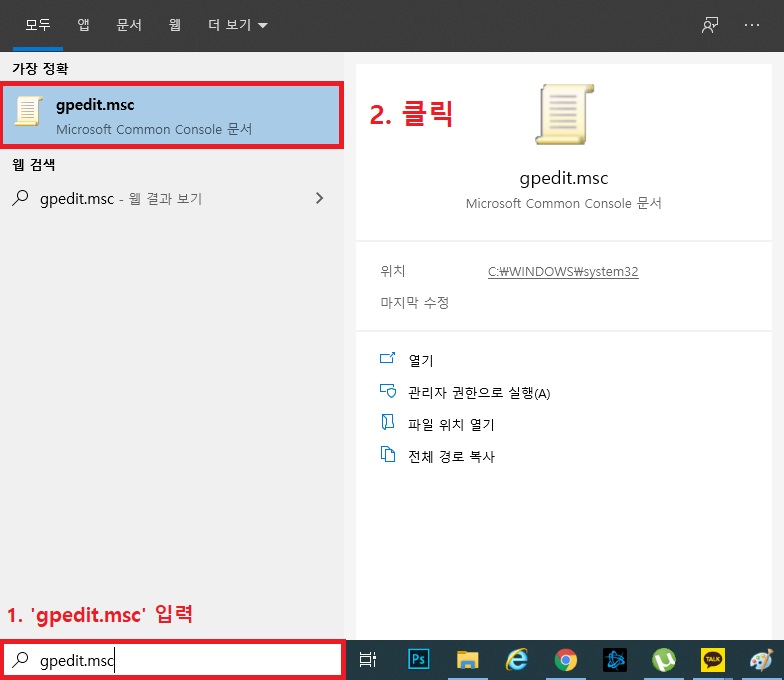Click the 마지막 수정 label

(x=414, y=302)
